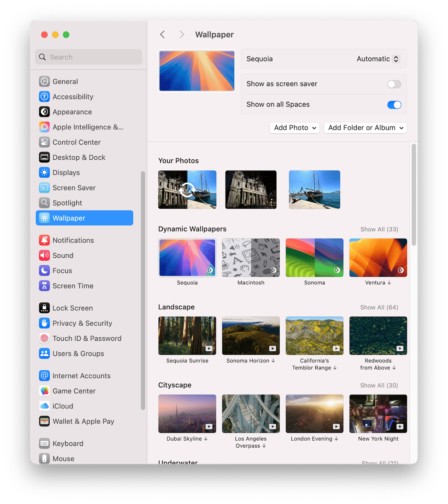Click the Notifications bell icon
The height and width of the screenshot is (504, 448).
(44, 240)
